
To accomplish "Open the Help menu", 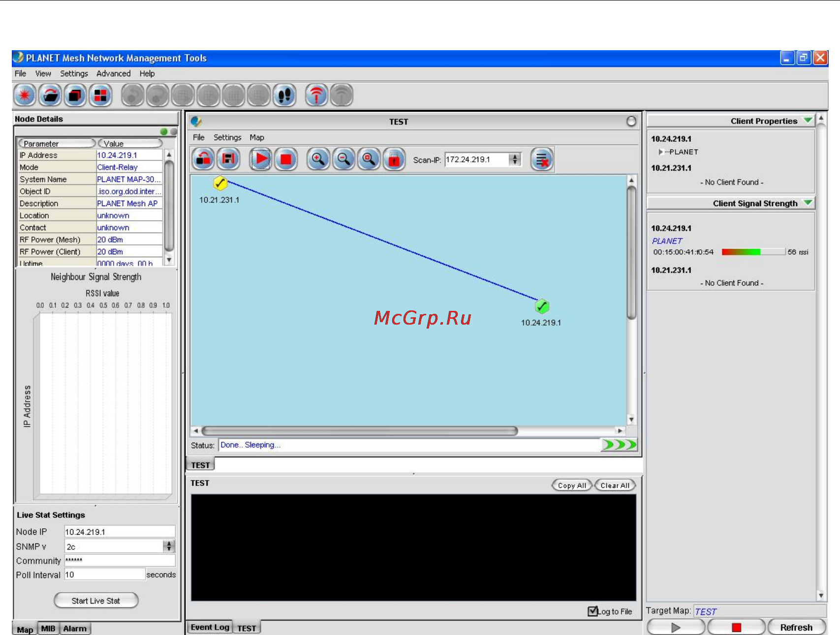I will (147, 73).
